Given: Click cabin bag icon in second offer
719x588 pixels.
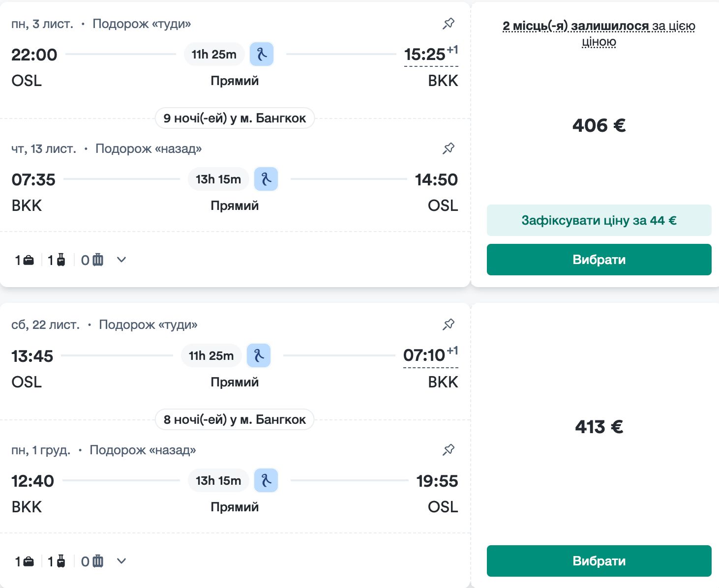Looking at the screenshot, I should coord(61,561).
